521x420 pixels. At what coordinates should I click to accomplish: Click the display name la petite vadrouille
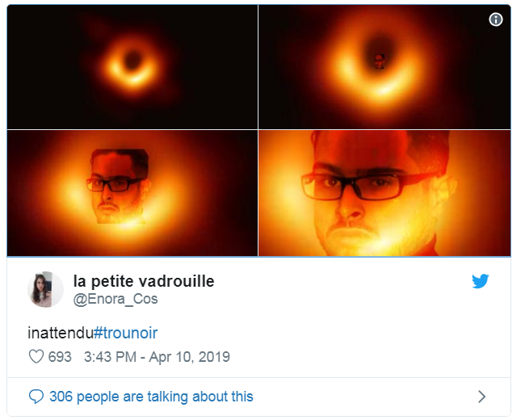(x=144, y=281)
